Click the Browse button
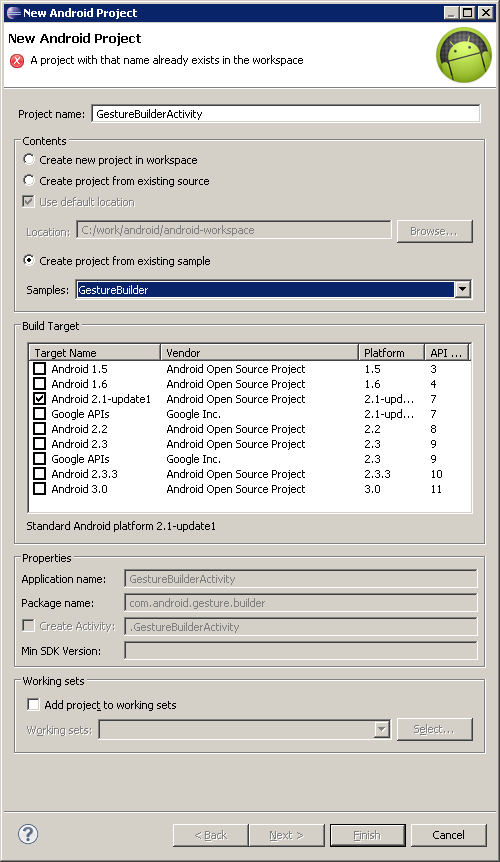The width and height of the screenshot is (500, 862). 434,231
